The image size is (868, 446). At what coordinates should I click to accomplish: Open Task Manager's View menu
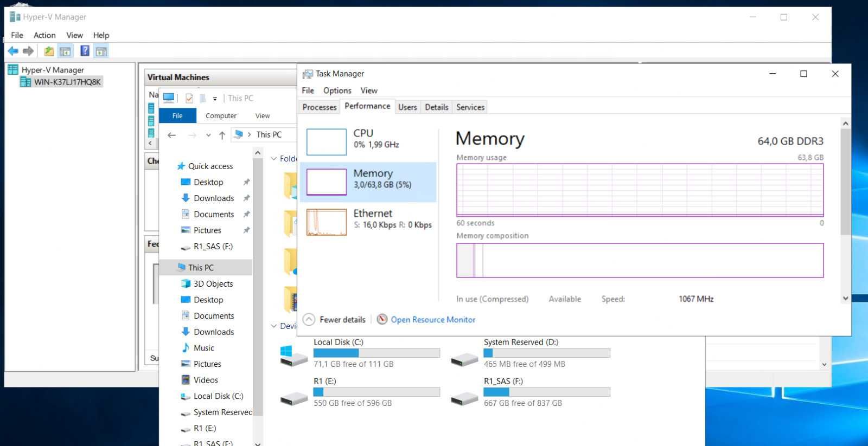pos(369,91)
